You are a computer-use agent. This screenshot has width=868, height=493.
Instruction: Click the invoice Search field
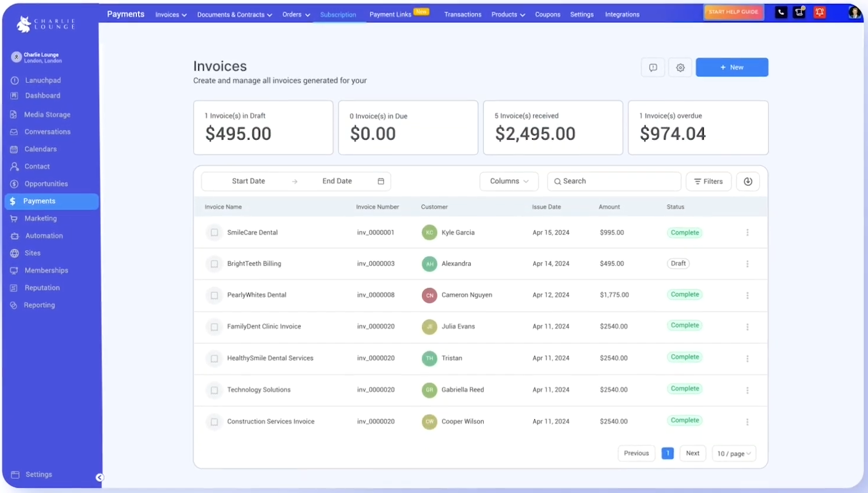click(614, 181)
